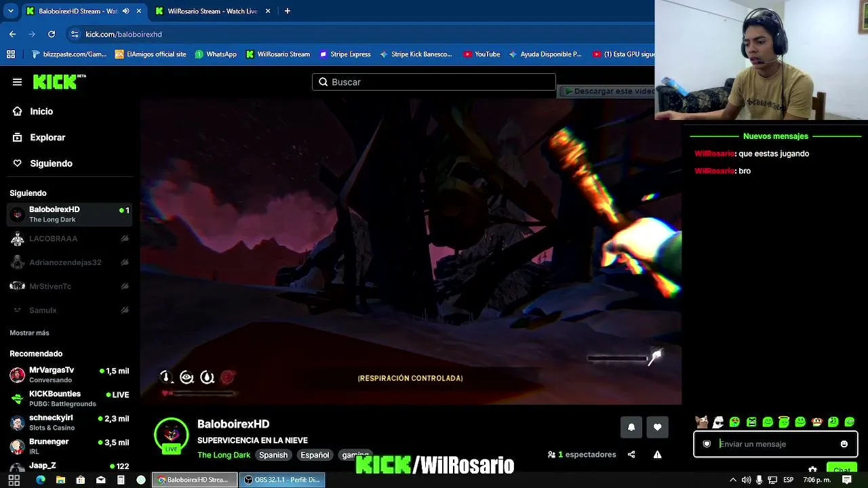
Task: Click the spectators count
Action: pos(582,455)
